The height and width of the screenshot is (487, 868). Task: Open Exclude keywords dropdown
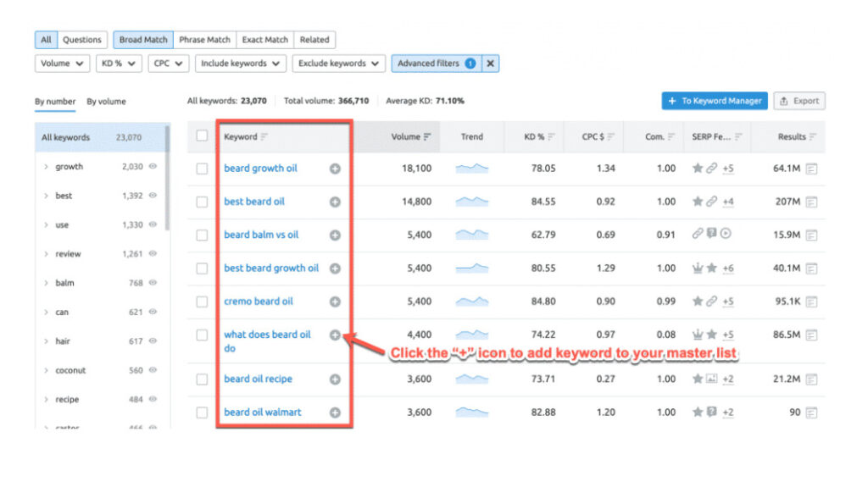(x=338, y=64)
